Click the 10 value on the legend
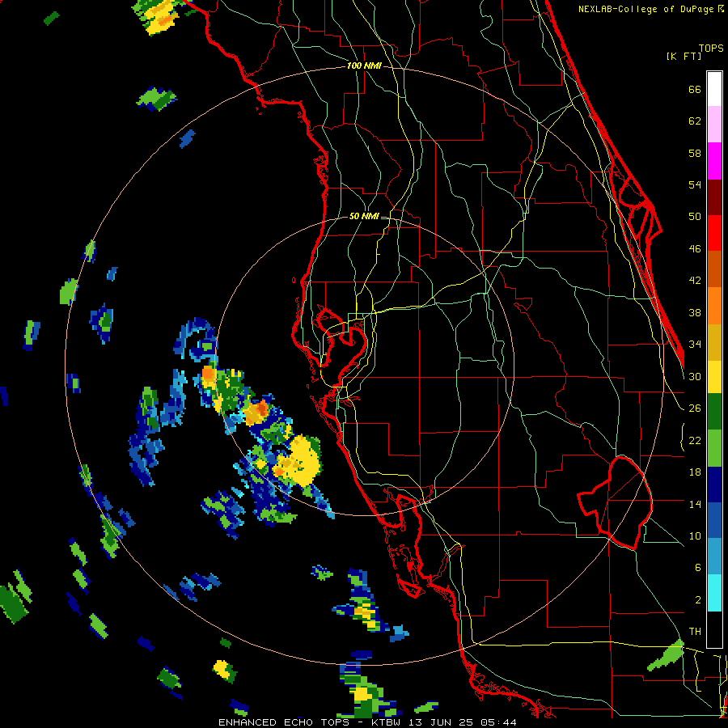 [695, 535]
